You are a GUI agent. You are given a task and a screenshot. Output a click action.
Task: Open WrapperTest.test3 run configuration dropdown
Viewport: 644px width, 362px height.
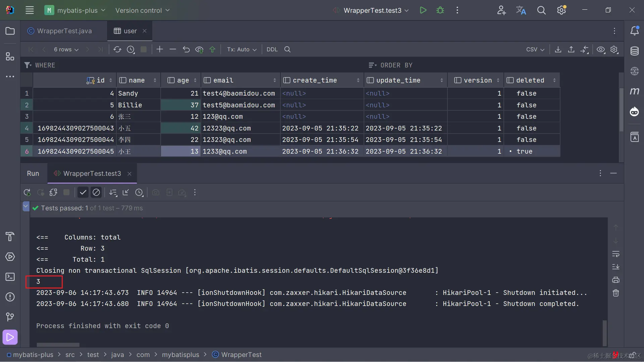[371, 10]
